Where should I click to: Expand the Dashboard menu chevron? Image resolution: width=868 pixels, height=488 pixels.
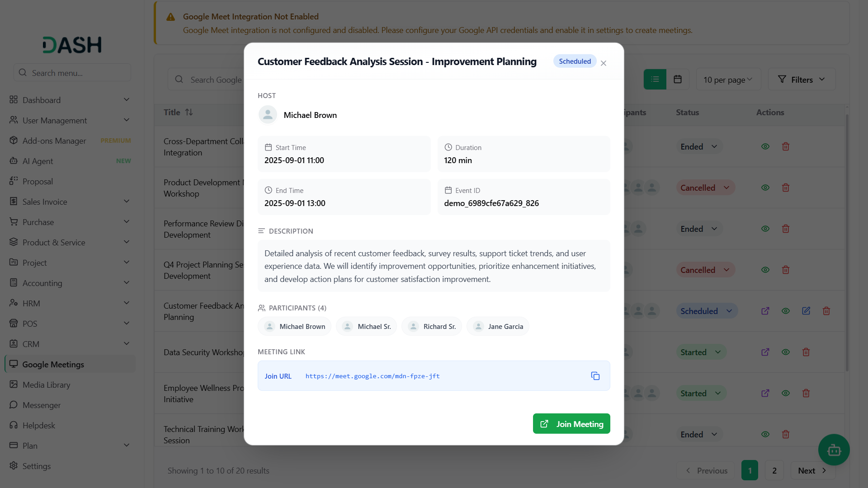(127, 99)
